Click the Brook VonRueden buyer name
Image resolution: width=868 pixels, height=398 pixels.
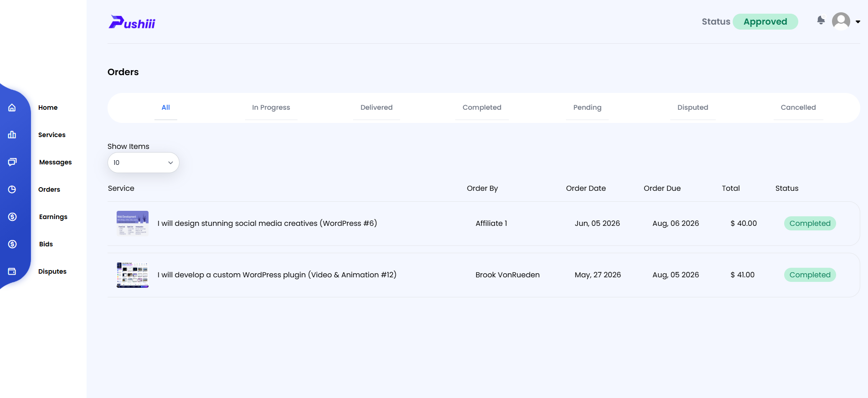[x=508, y=275]
